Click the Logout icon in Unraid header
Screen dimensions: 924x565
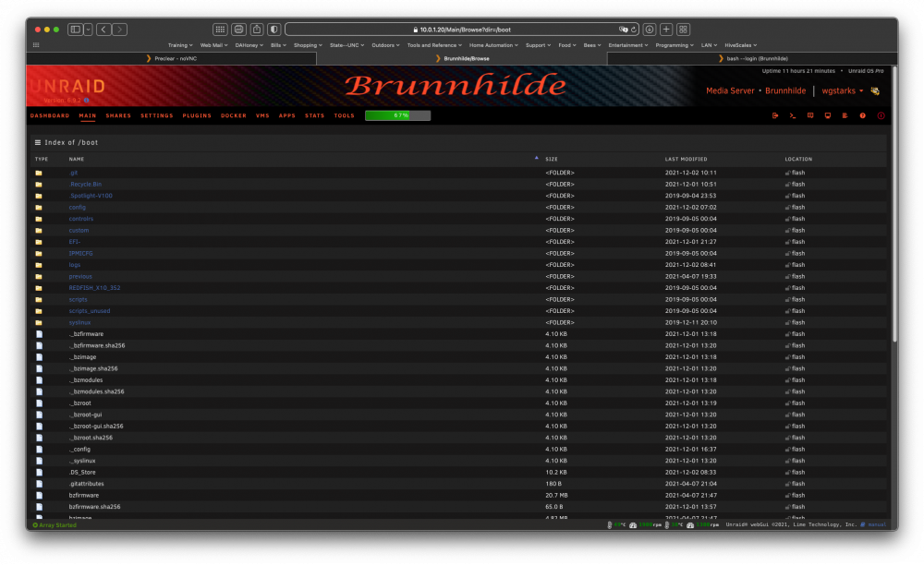click(775, 116)
